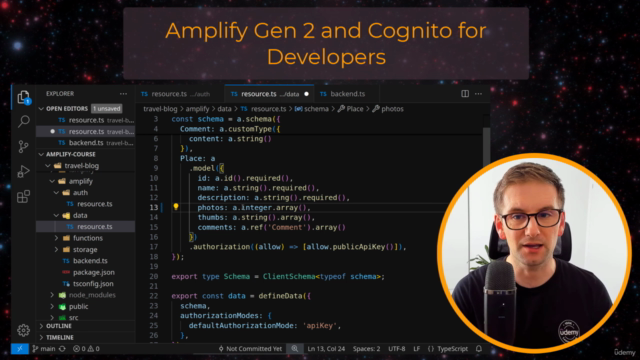Click line number 13 in the gutter
The image size is (640, 360).
(153, 207)
